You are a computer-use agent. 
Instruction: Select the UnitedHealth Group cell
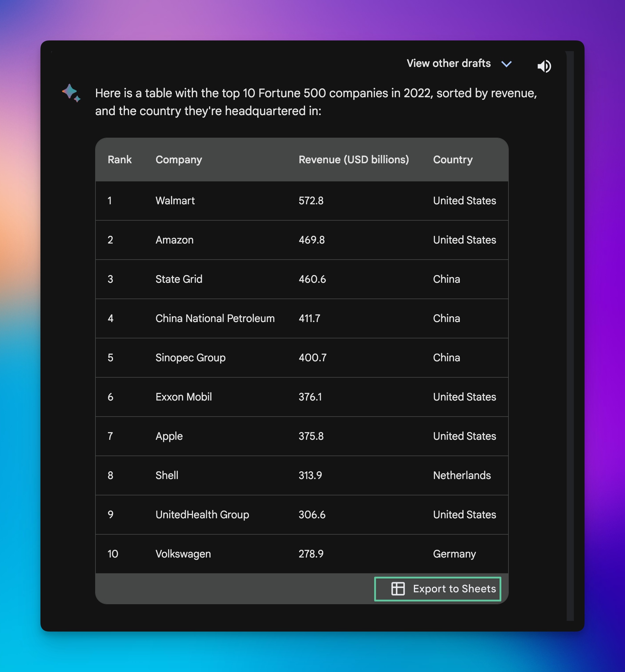tap(202, 515)
